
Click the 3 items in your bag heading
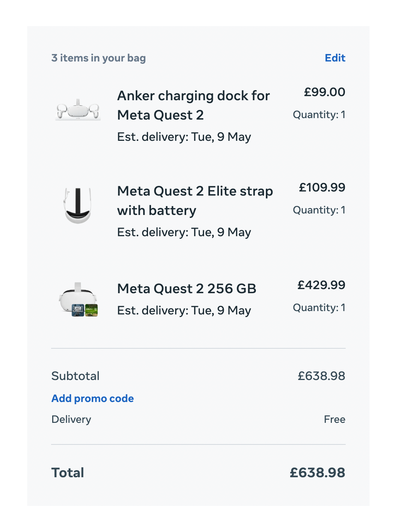[x=98, y=58]
